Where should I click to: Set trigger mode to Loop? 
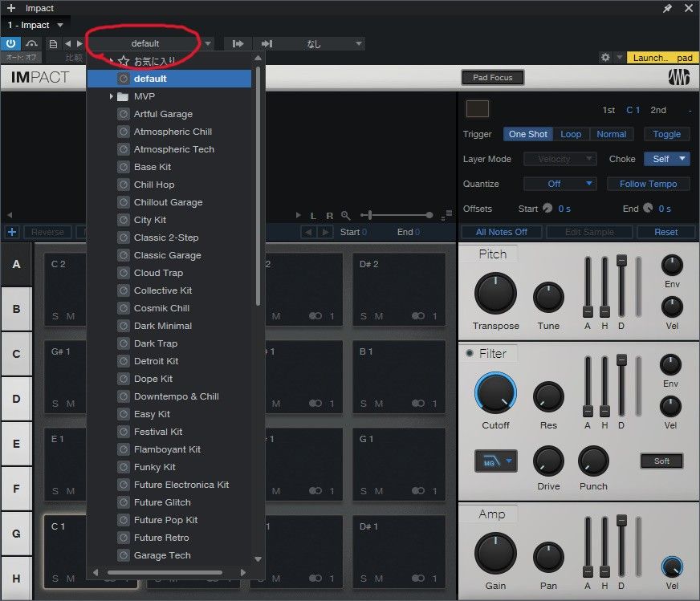tap(571, 134)
